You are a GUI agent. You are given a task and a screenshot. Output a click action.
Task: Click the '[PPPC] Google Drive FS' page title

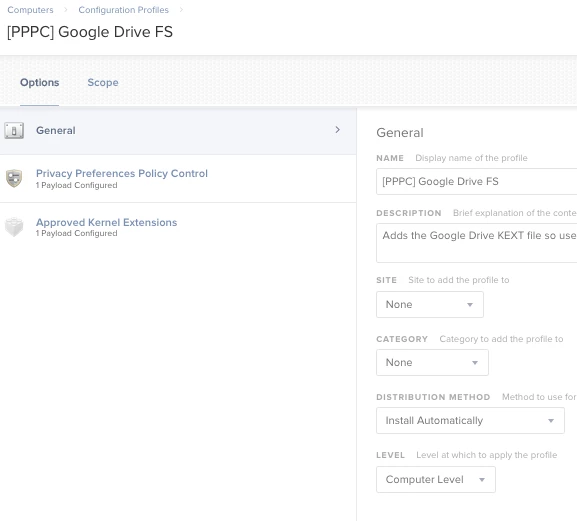(90, 32)
